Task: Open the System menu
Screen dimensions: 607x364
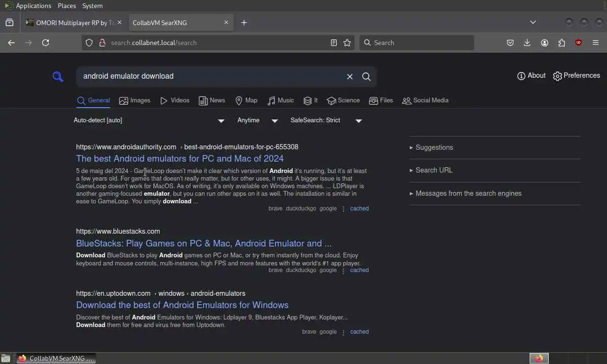Action: [92, 6]
